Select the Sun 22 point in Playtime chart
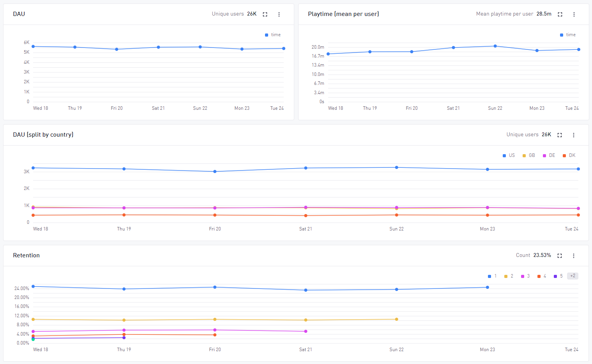 click(495, 46)
